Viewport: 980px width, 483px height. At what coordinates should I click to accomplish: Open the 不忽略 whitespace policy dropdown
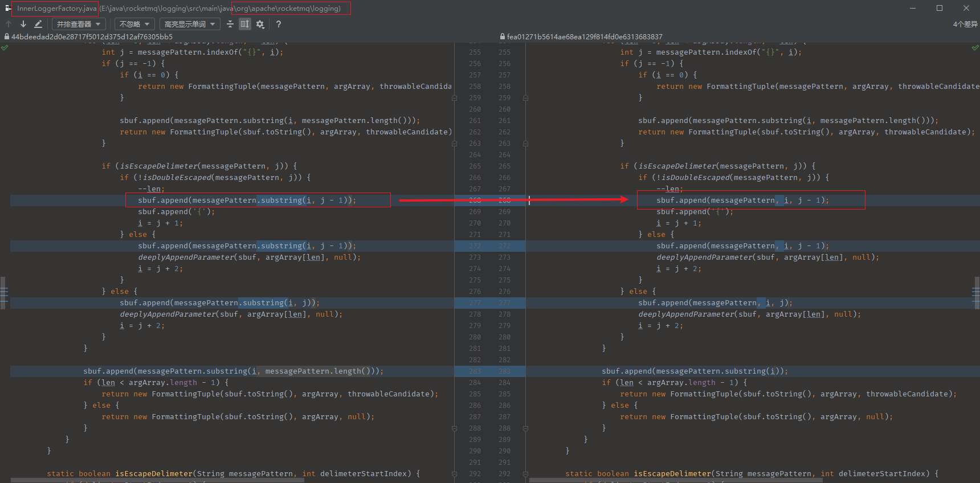(x=134, y=24)
